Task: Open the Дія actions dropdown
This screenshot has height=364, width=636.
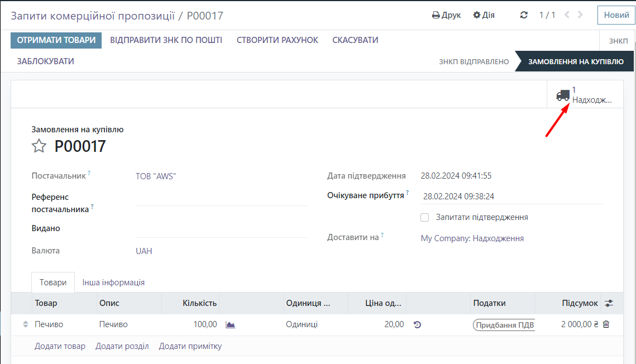Action: [x=484, y=15]
